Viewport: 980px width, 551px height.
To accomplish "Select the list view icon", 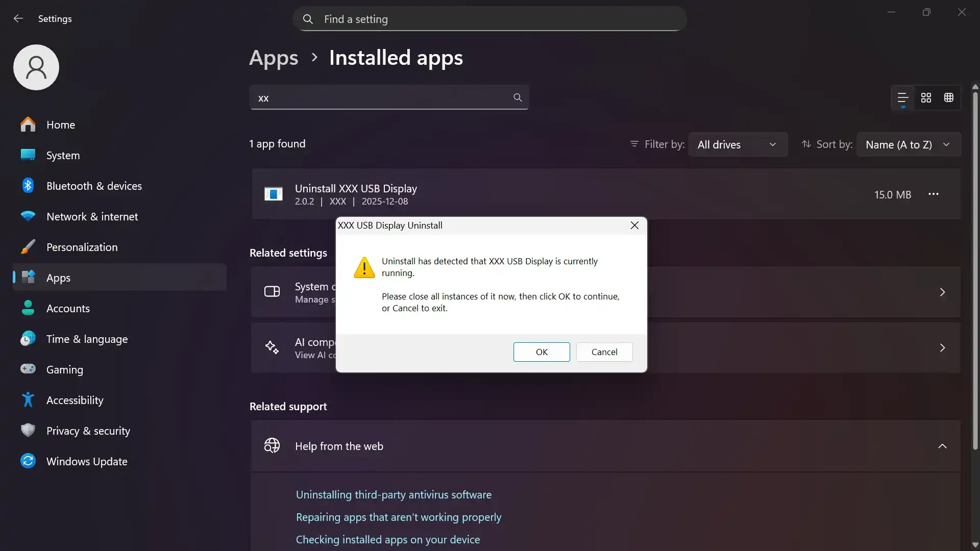I will click(902, 97).
